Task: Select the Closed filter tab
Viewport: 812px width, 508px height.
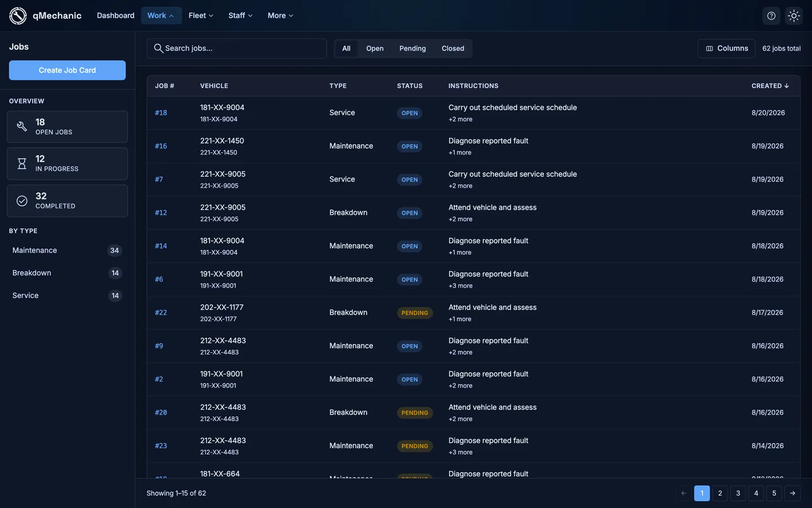Action: (x=453, y=49)
